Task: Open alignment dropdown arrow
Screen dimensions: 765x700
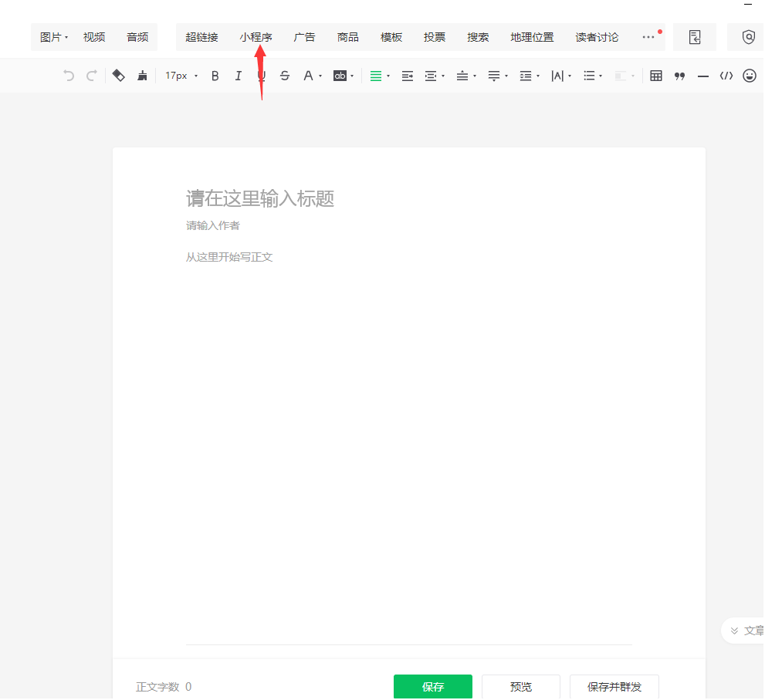Action: pos(388,76)
